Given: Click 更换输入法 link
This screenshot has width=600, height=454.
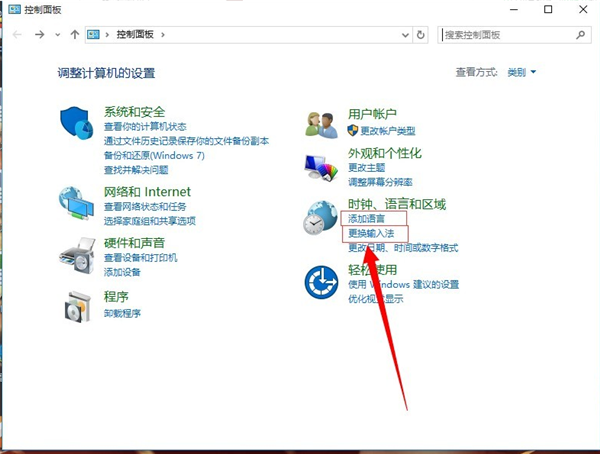Looking at the screenshot, I should (371, 233).
